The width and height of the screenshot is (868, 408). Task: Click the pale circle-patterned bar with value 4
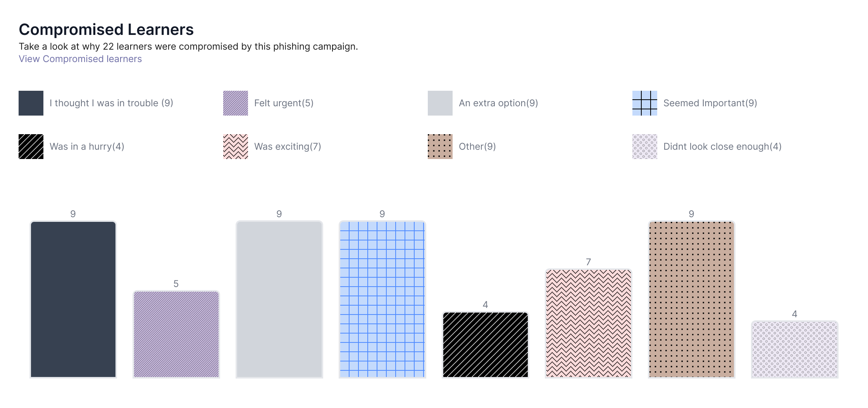(x=795, y=349)
